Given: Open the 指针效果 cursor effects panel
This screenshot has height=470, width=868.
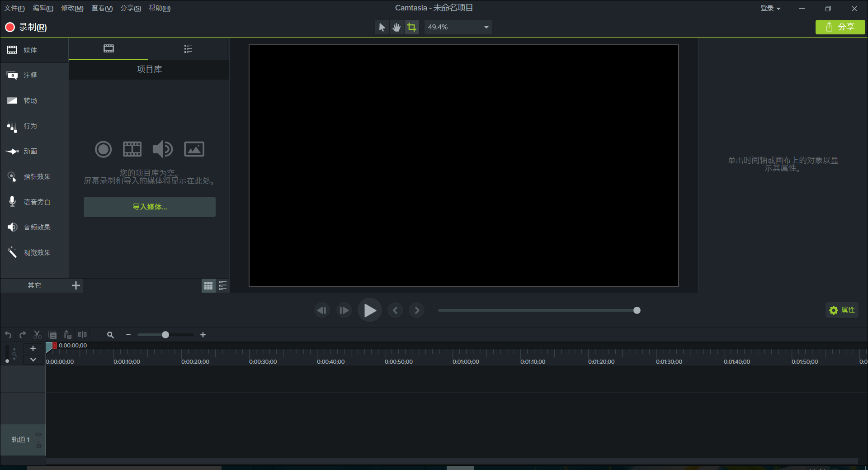Looking at the screenshot, I should (34, 176).
